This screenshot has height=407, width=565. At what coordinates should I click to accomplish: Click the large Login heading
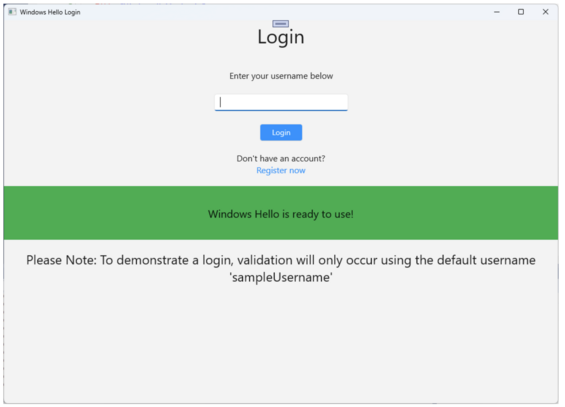(281, 37)
